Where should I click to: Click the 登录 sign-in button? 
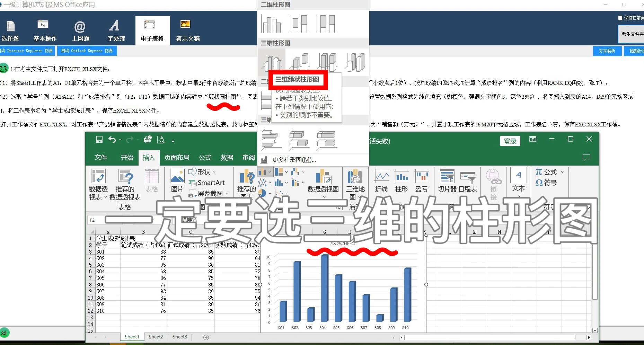coord(510,141)
